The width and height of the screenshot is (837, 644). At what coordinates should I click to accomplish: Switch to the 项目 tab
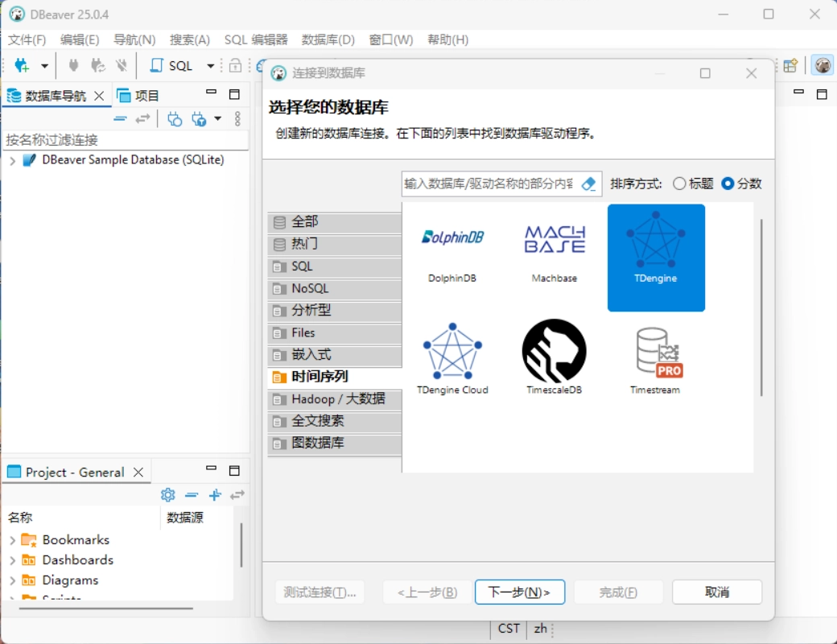pyautogui.click(x=138, y=96)
